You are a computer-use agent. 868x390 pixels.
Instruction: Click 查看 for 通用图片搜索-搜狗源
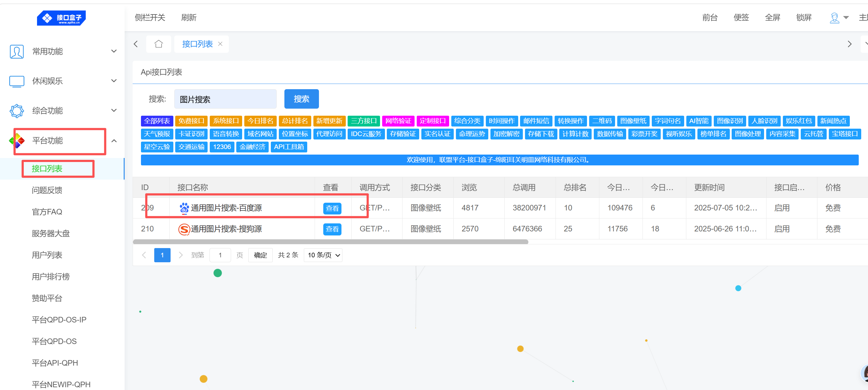[332, 229]
